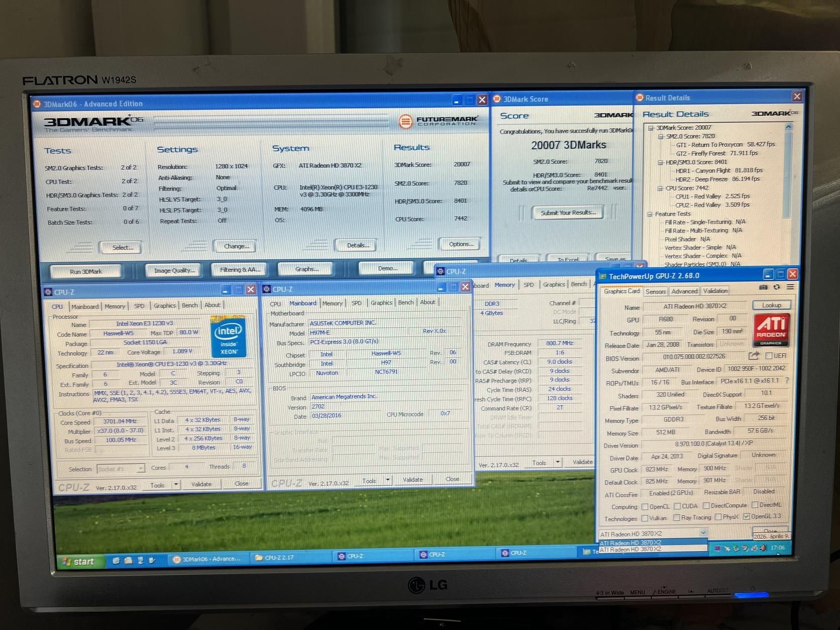The image size is (840, 630).
Task: Click the ATI Radeon logo in GPU-Z
Action: pos(771,330)
